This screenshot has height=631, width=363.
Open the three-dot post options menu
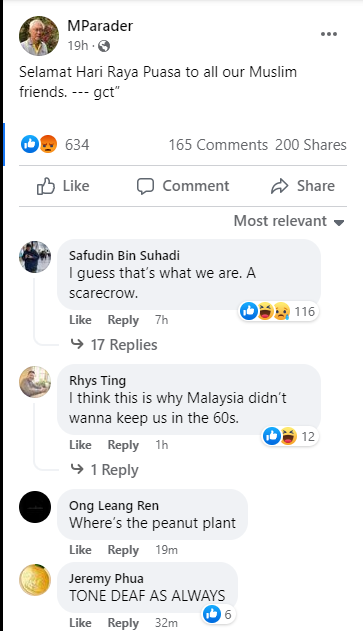pos(329,34)
